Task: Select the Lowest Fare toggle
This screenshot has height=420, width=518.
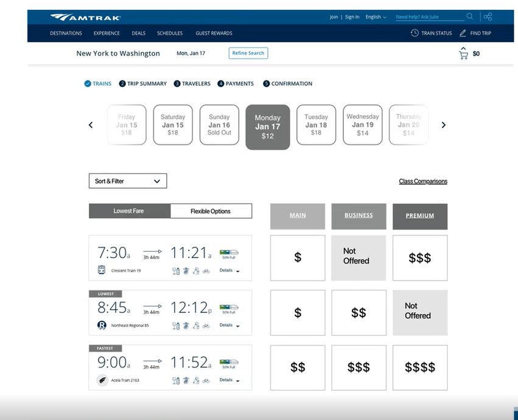Action: point(129,211)
